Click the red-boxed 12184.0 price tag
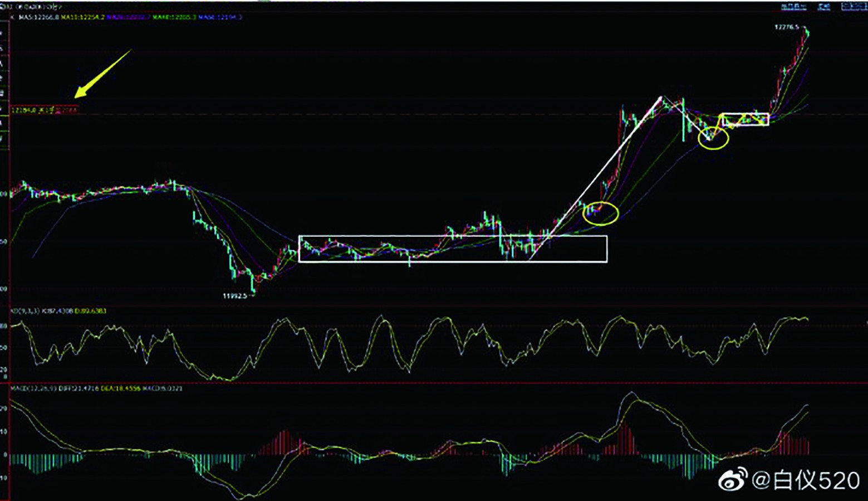Image resolution: width=868 pixels, height=501 pixels. tap(45, 110)
